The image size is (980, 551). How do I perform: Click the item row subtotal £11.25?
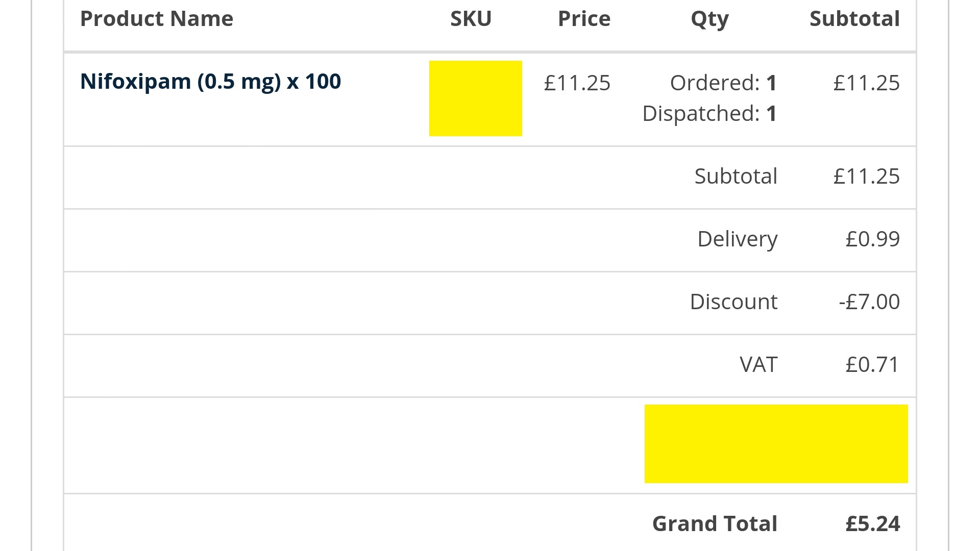(866, 83)
